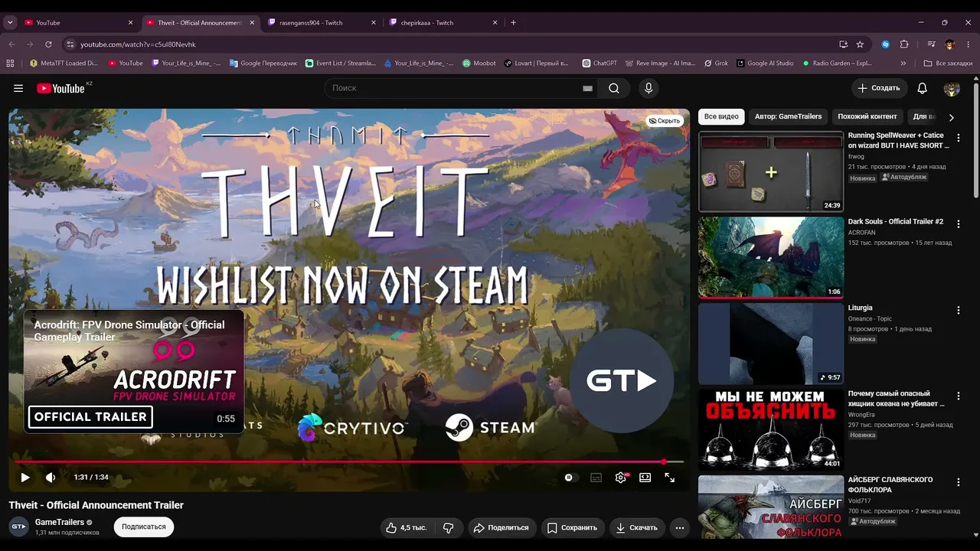Like the Thveit trailer video
980x551 pixels.
click(x=407, y=527)
